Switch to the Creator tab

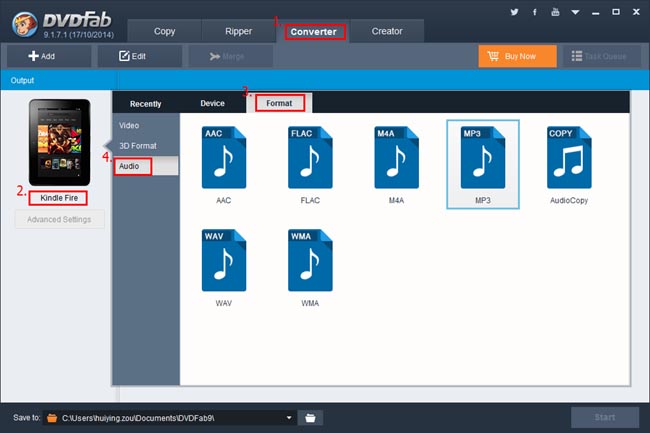pyautogui.click(x=387, y=31)
